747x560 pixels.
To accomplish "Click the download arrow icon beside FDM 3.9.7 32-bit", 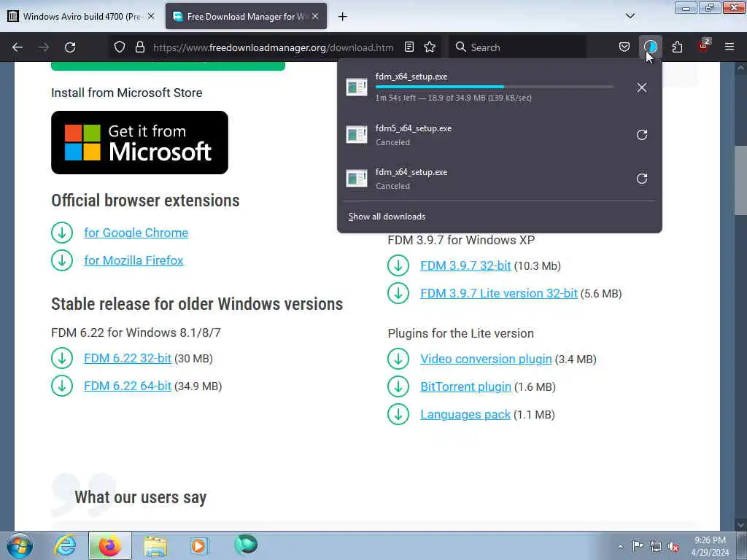I will point(398,265).
